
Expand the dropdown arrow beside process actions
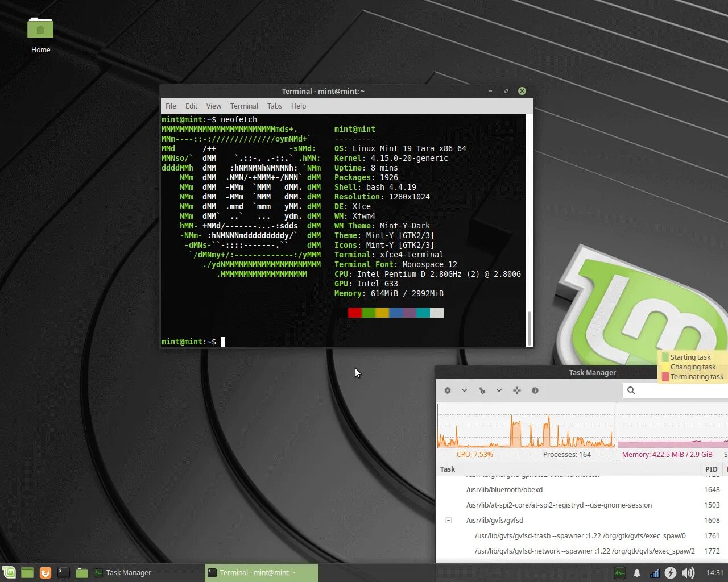coord(499,390)
